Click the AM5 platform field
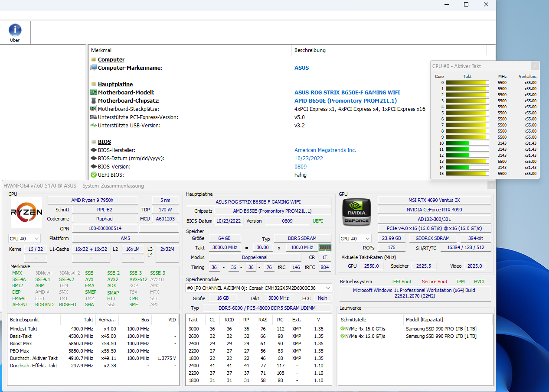 (x=125, y=238)
